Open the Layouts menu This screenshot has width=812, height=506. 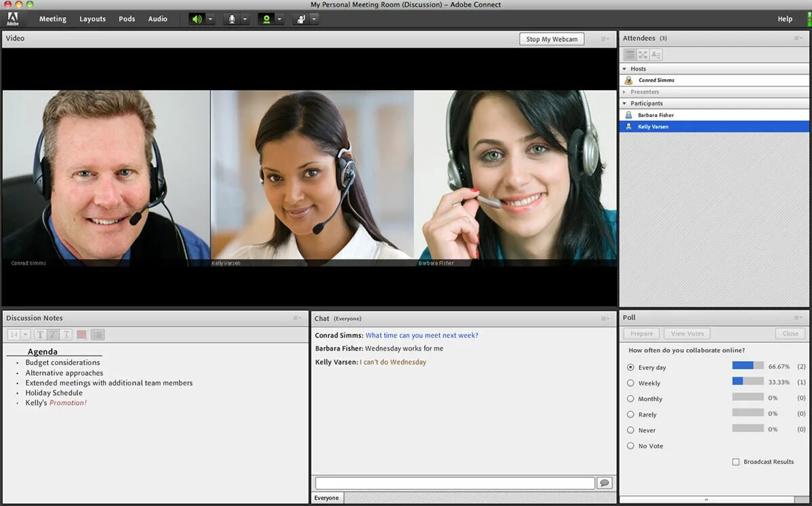(x=92, y=18)
